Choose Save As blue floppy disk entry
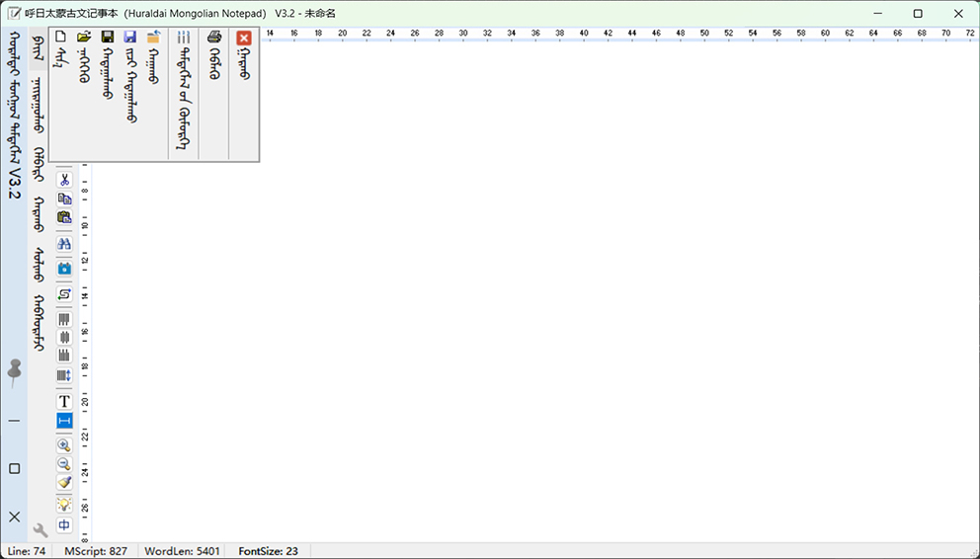 [x=130, y=38]
